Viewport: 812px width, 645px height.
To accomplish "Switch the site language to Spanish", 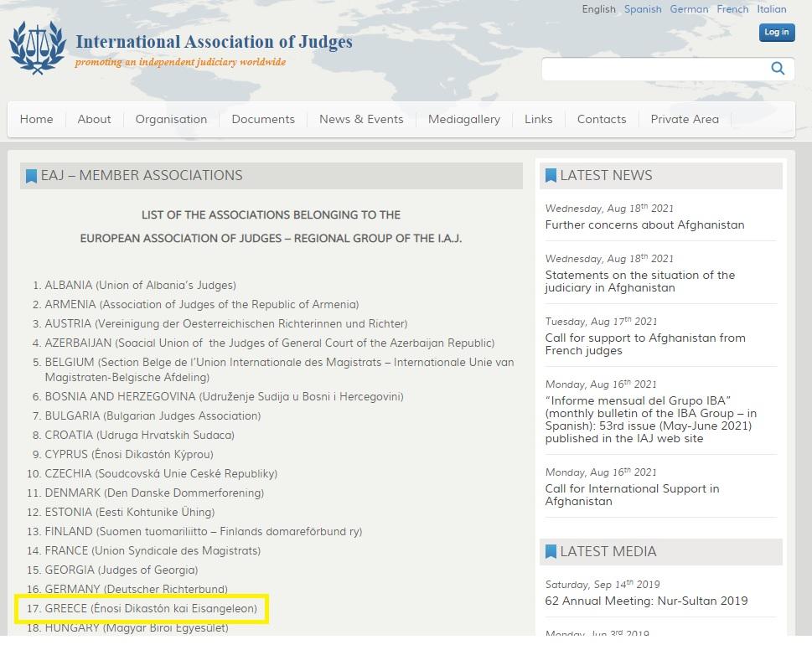I will pyautogui.click(x=643, y=9).
